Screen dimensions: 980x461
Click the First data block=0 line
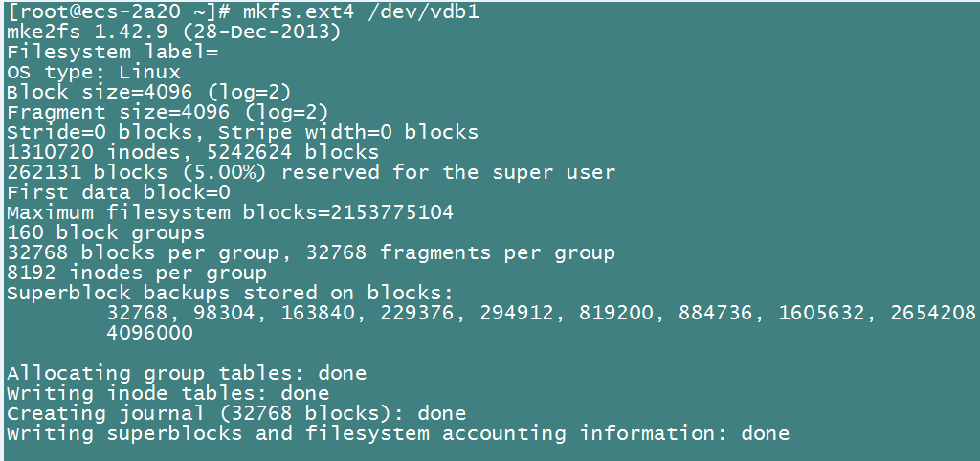pyautogui.click(x=119, y=192)
